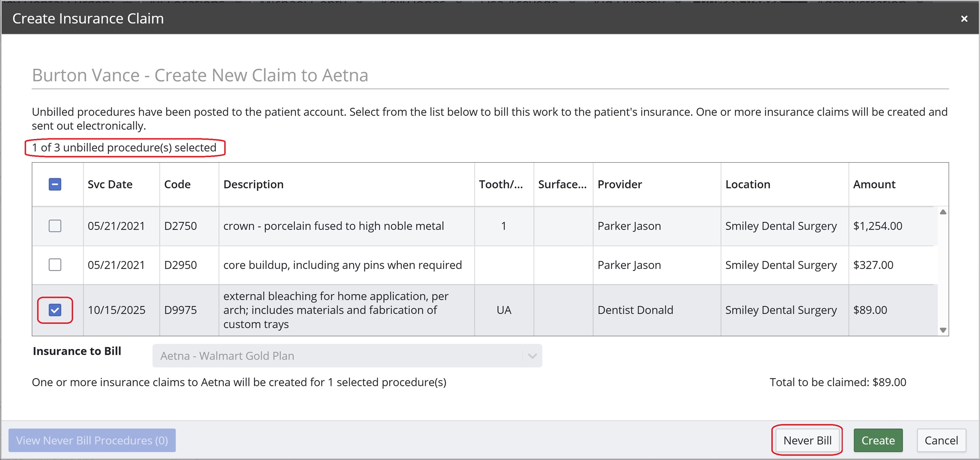
Task: Uncheck the D9975 bleaching procedure checkbox
Action: pos(55,310)
